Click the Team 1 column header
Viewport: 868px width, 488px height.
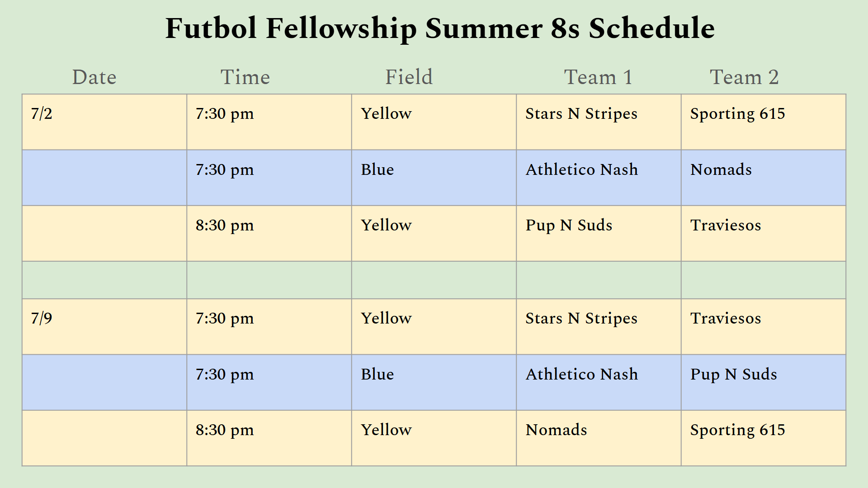598,77
